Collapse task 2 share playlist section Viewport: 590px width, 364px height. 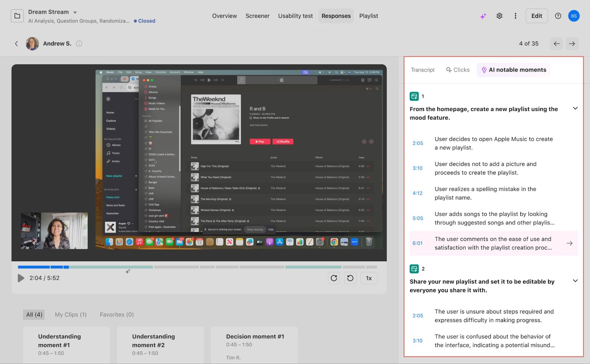point(575,281)
